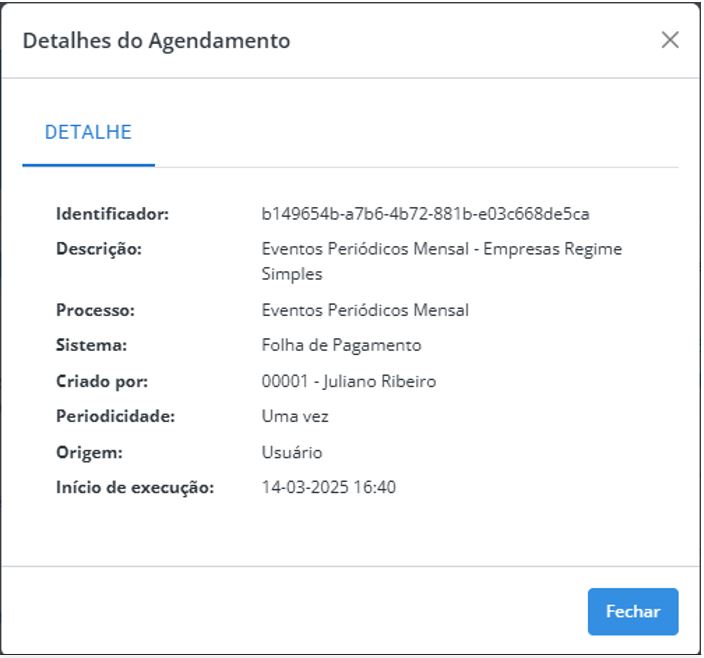Image resolution: width=704 pixels, height=658 pixels.
Task: Click the Processo label
Action: (95, 310)
